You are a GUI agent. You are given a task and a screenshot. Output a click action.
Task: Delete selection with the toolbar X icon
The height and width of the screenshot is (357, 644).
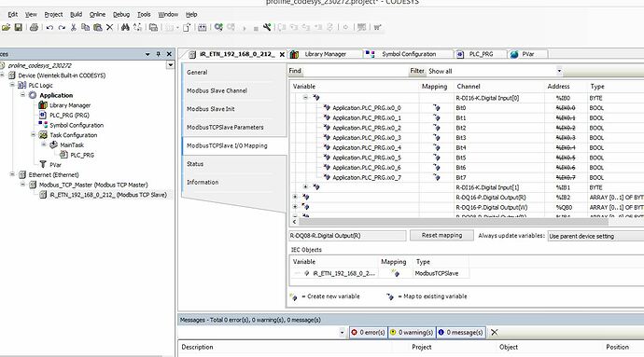pyautogui.click(x=109, y=27)
